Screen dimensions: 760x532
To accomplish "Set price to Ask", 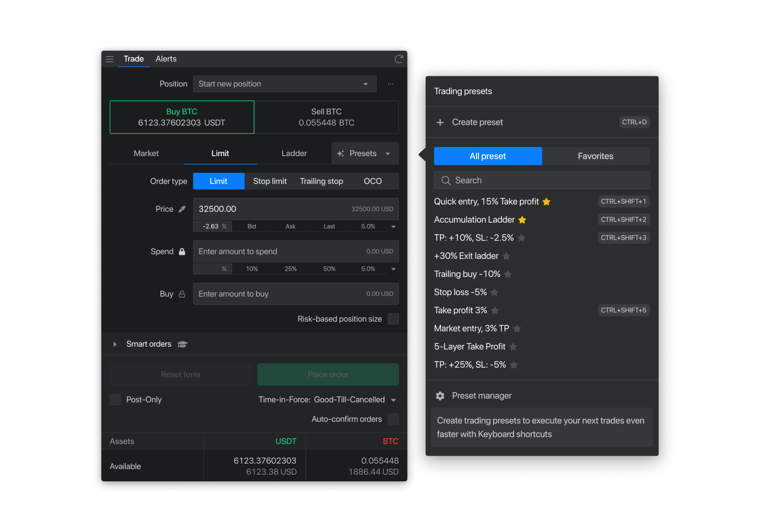I will (290, 226).
